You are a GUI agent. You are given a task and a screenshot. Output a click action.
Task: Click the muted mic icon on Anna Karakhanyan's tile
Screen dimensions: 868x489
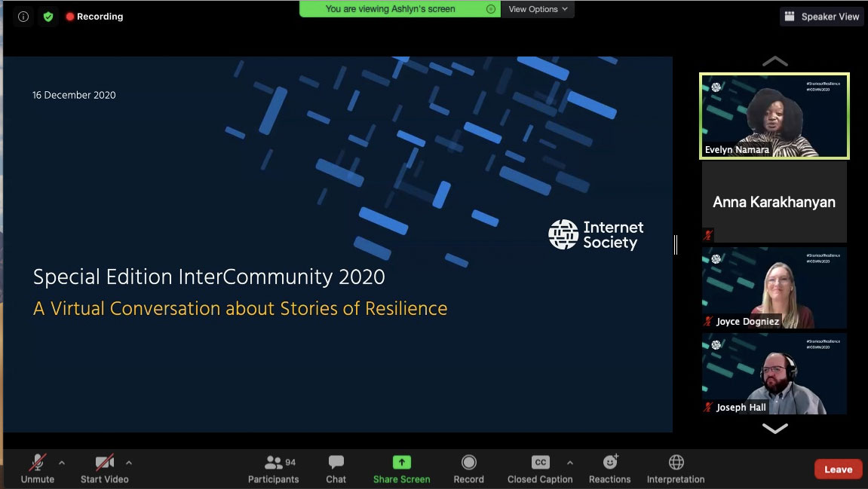pyautogui.click(x=708, y=234)
